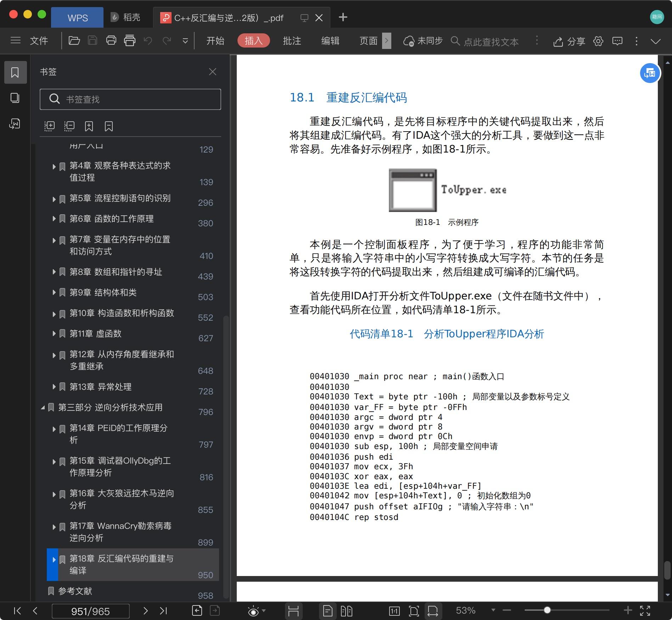Click the zoom slider handle
Image resolution: width=672 pixels, height=620 pixels.
pos(547,610)
